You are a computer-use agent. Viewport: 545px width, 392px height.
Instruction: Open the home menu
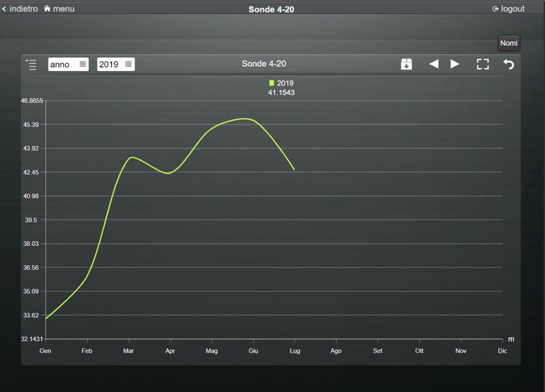pos(59,9)
